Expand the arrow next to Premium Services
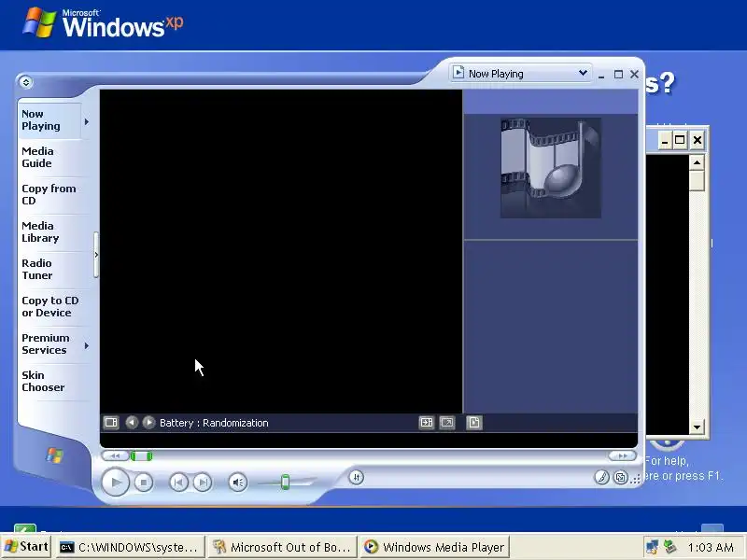 (x=87, y=345)
